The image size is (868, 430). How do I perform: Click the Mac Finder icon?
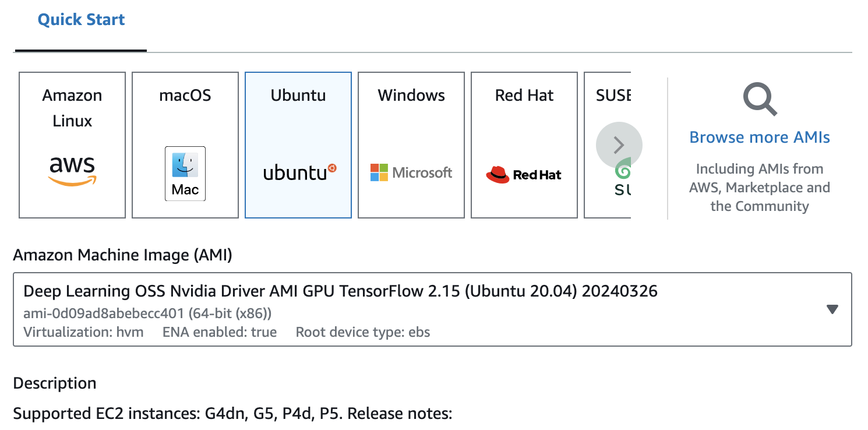pyautogui.click(x=185, y=174)
